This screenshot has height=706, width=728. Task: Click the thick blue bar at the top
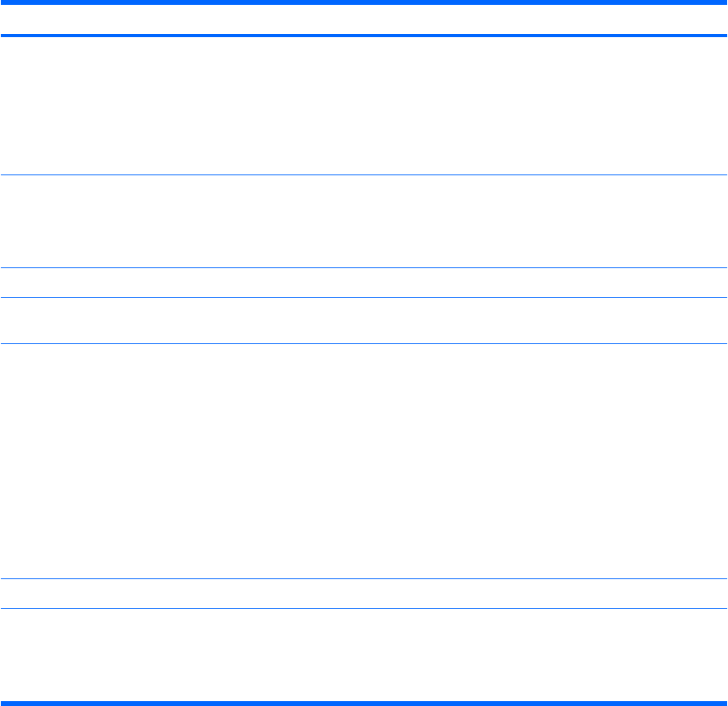click(x=364, y=2)
